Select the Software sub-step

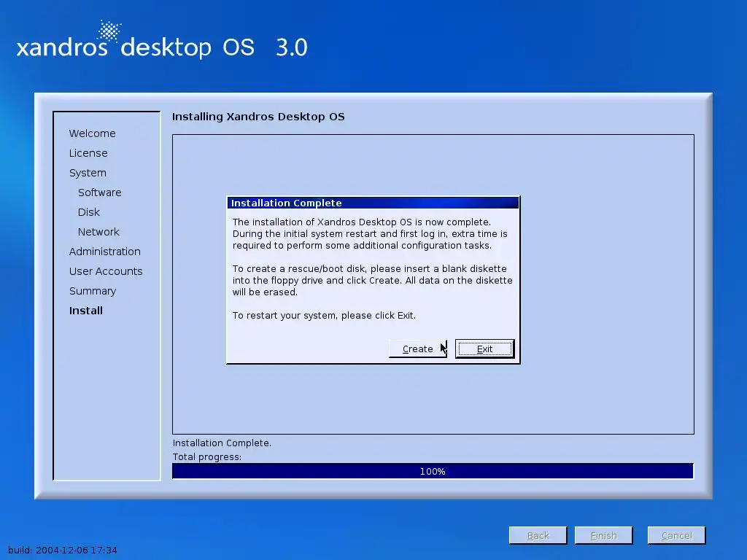99,192
